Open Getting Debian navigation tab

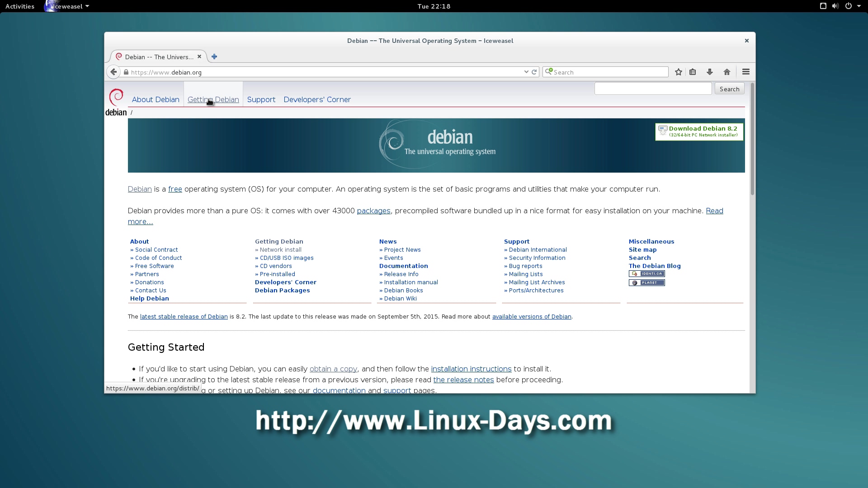pos(213,99)
